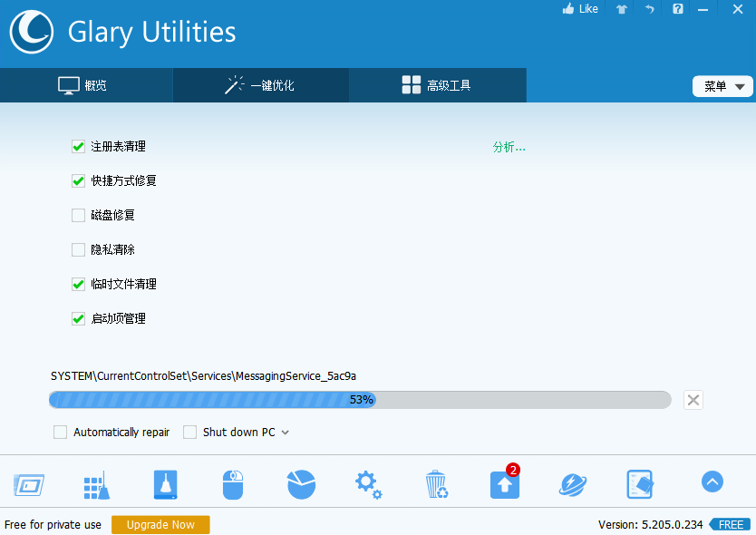Open the Disk Space Analyzer pie chart
The height and width of the screenshot is (535, 756).
pos(301,483)
